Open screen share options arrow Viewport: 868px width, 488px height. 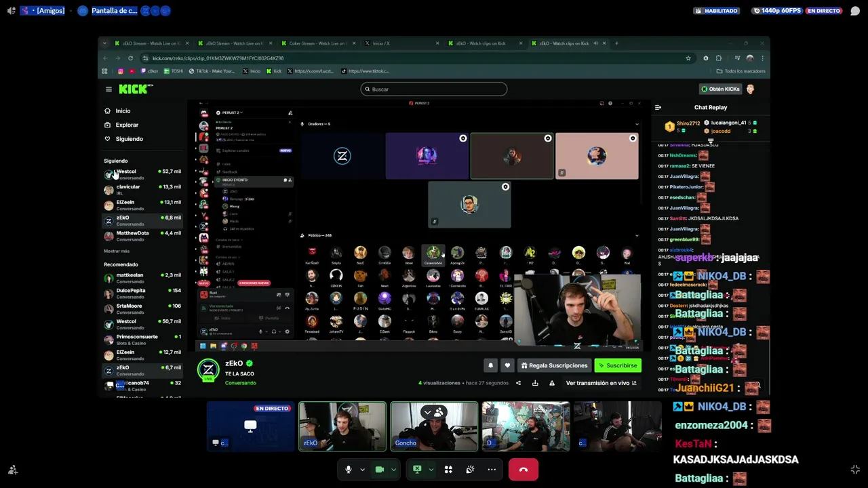pyautogui.click(x=431, y=469)
